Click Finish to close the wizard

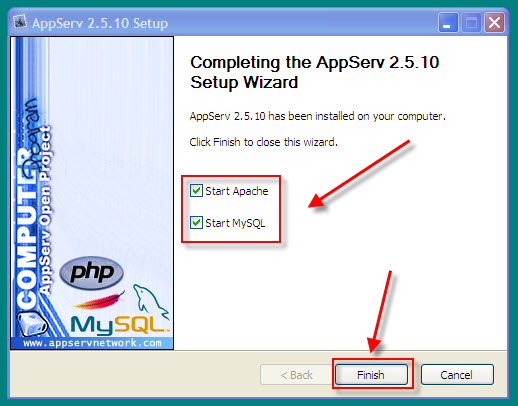pos(371,375)
